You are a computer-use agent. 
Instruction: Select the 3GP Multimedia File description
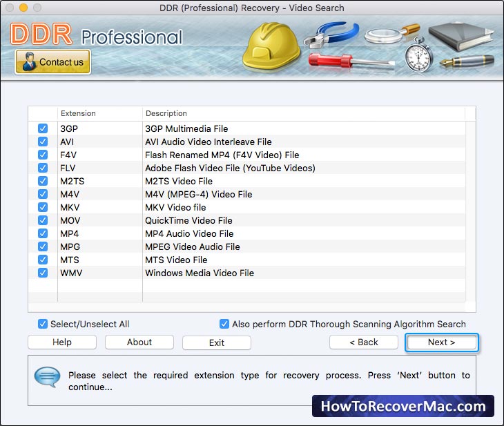[186, 128]
